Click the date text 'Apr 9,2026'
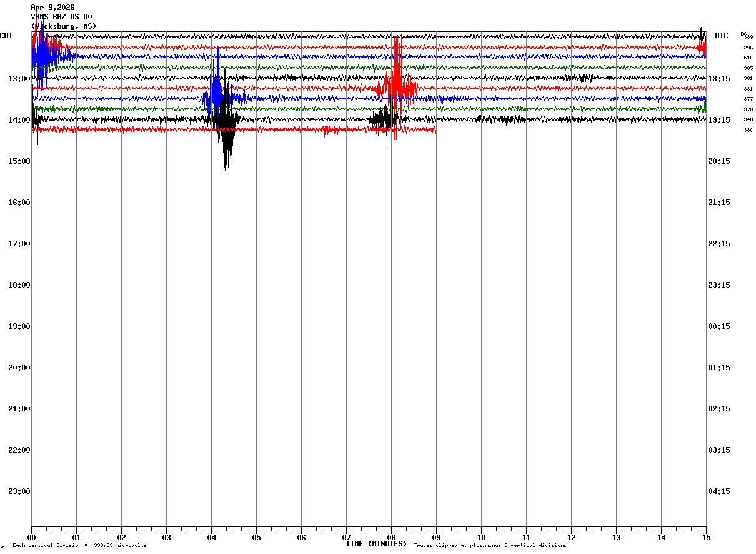756x554 pixels. tap(52, 8)
